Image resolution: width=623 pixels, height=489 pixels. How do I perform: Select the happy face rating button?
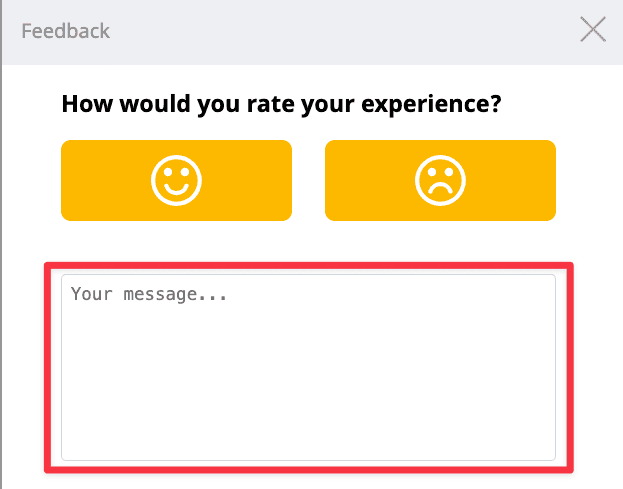point(176,180)
